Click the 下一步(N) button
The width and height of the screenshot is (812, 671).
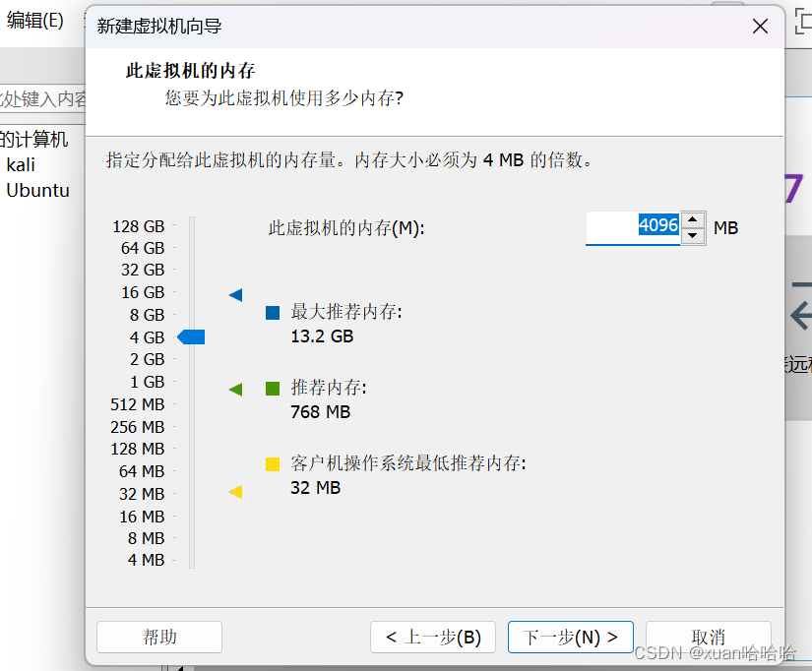pyautogui.click(x=570, y=637)
